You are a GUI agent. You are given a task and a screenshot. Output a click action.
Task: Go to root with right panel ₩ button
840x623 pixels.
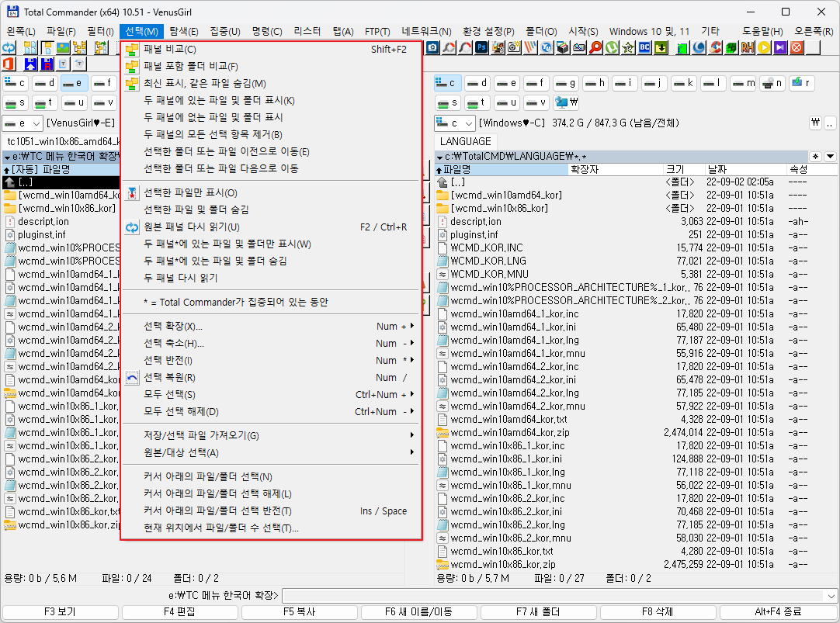[815, 123]
